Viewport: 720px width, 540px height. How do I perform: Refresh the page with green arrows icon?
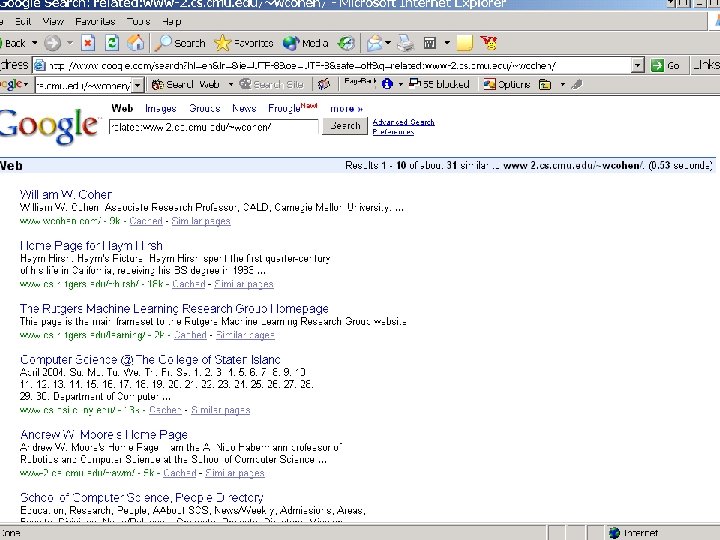(x=112, y=43)
